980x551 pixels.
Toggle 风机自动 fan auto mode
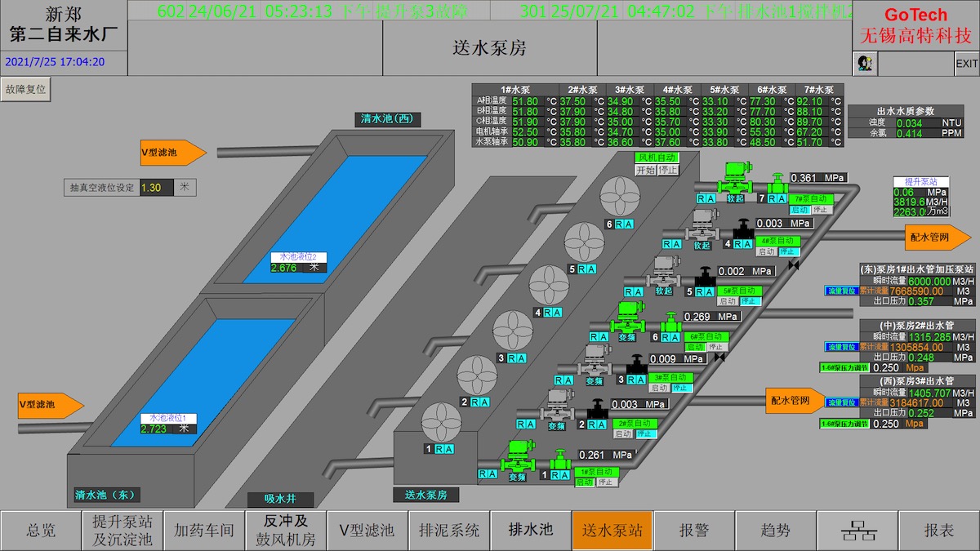click(x=657, y=158)
